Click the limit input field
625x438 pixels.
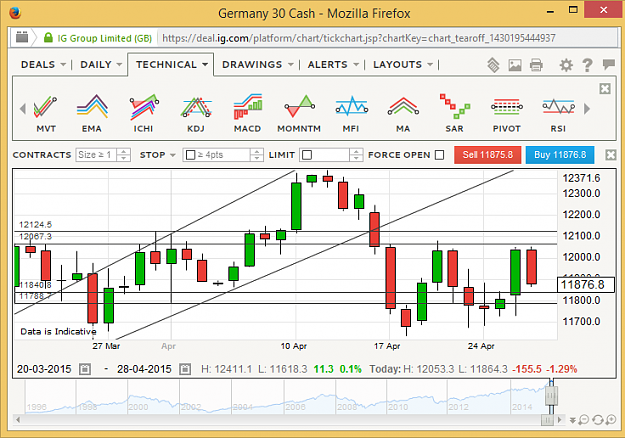[x=325, y=155]
